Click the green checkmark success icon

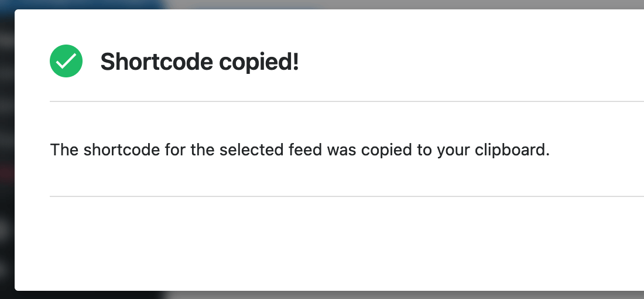[x=66, y=61]
